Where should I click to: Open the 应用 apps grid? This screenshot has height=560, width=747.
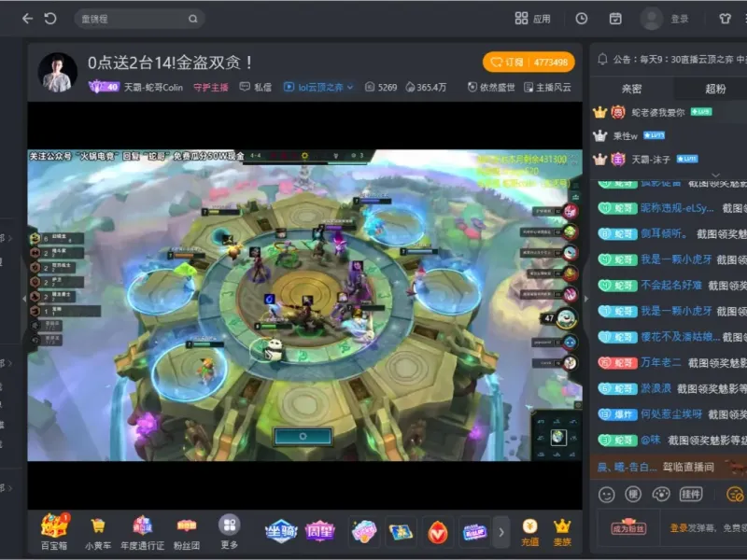(x=532, y=19)
